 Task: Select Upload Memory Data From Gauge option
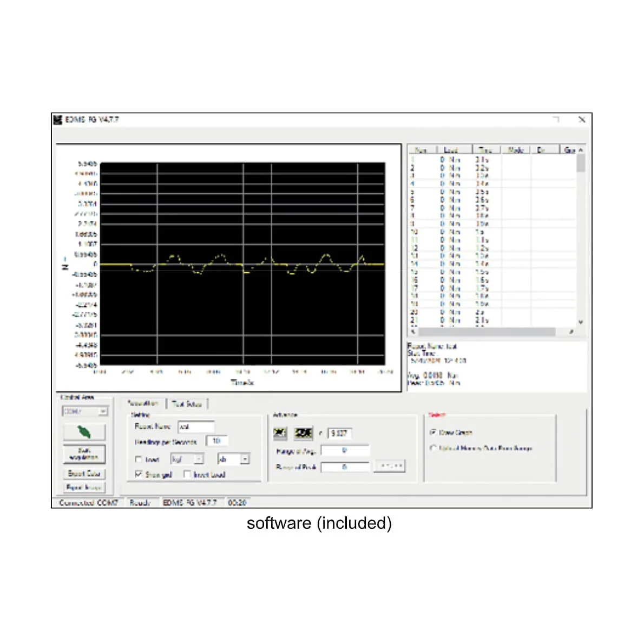coord(433,448)
